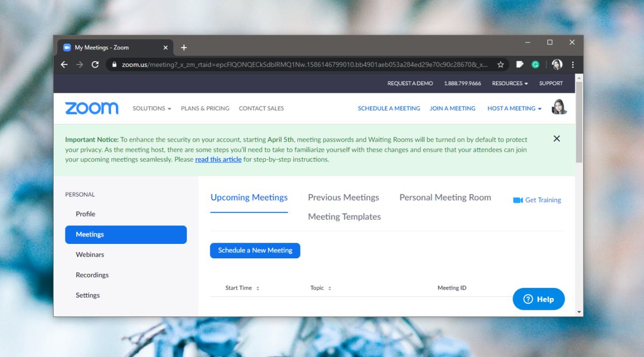The image size is (644, 357).
Task: Click the browser address bar URL
Action: point(305,64)
